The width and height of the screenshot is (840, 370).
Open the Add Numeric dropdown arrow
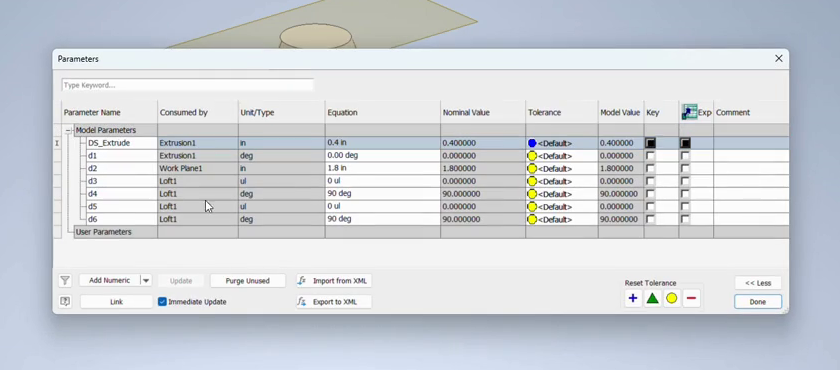click(x=146, y=281)
